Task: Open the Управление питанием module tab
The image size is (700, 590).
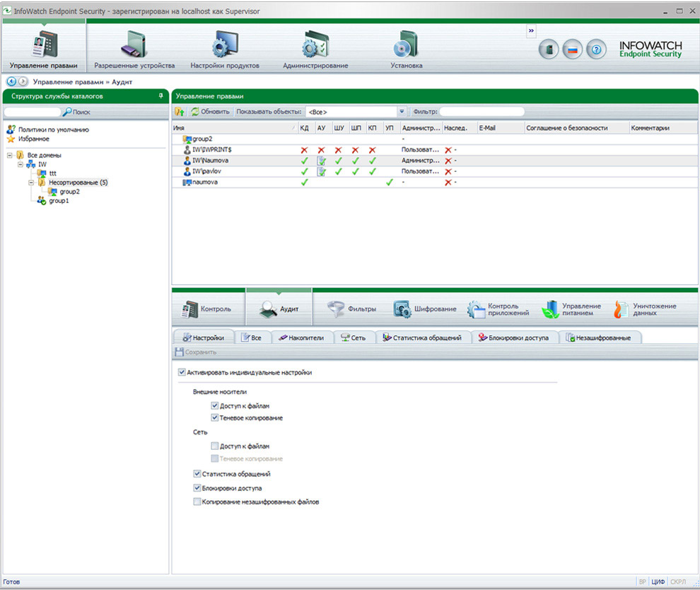Action: pyautogui.click(x=571, y=309)
